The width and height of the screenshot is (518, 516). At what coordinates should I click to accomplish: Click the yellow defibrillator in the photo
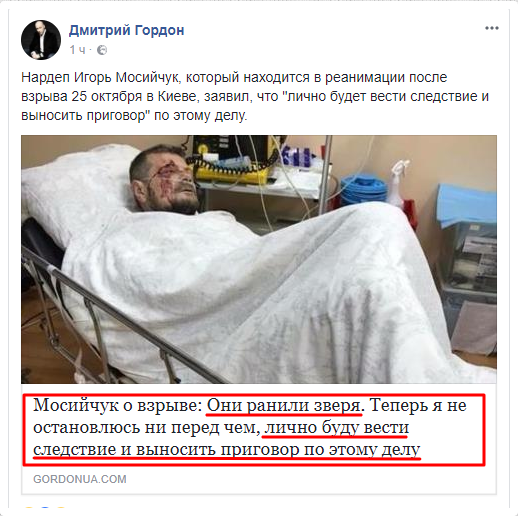[233, 159]
